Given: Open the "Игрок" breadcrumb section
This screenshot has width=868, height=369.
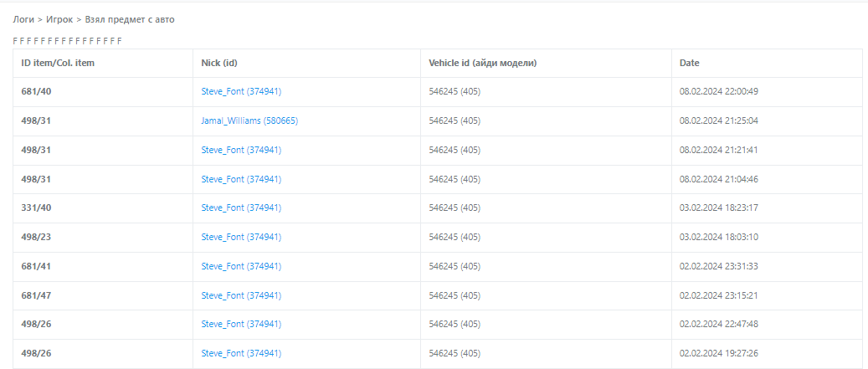Looking at the screenshot, I should click(59, 18).
